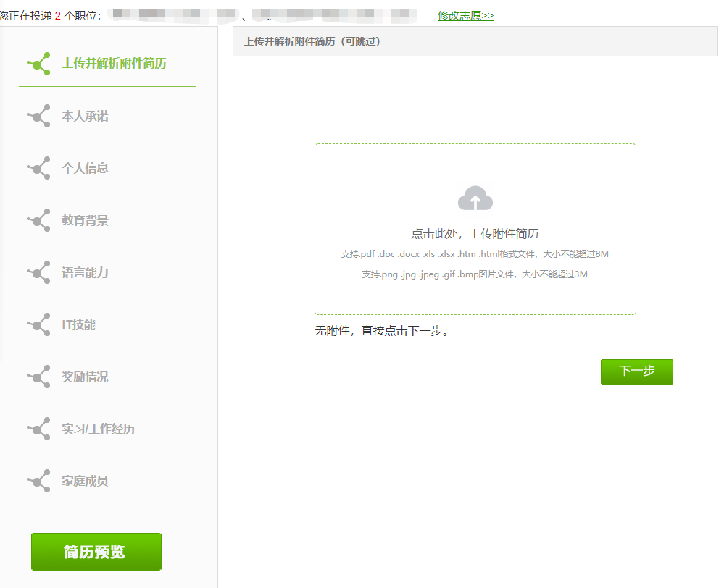Click node icon beside 上传并解析附件简历

click(39, 64)
